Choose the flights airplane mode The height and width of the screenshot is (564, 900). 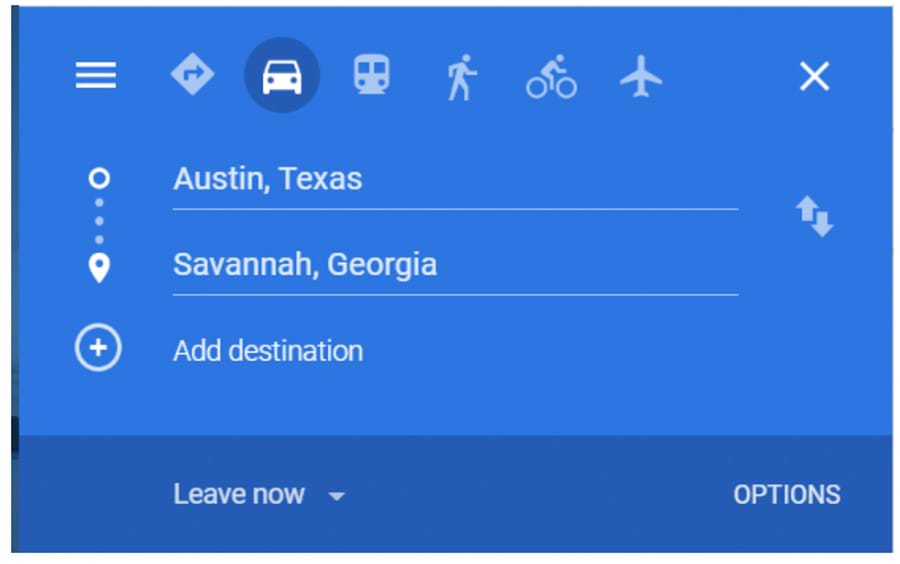tap(641, 76)
